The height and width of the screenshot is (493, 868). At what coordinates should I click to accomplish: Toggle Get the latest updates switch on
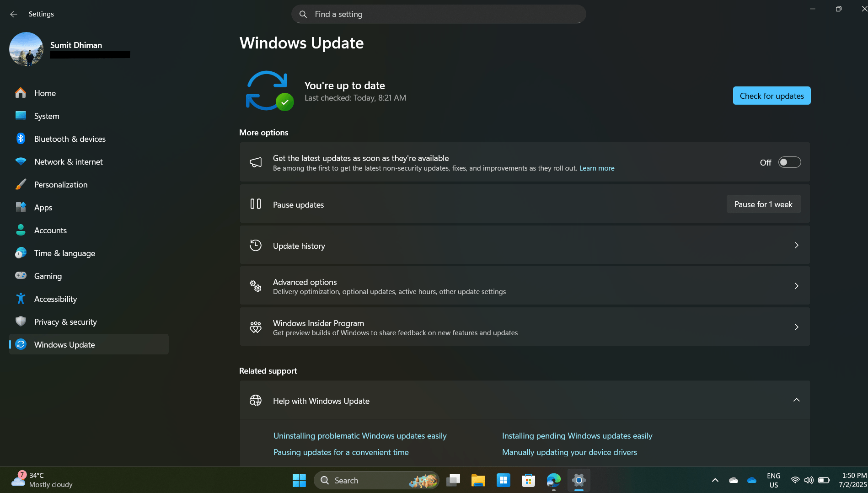(789, 162)
